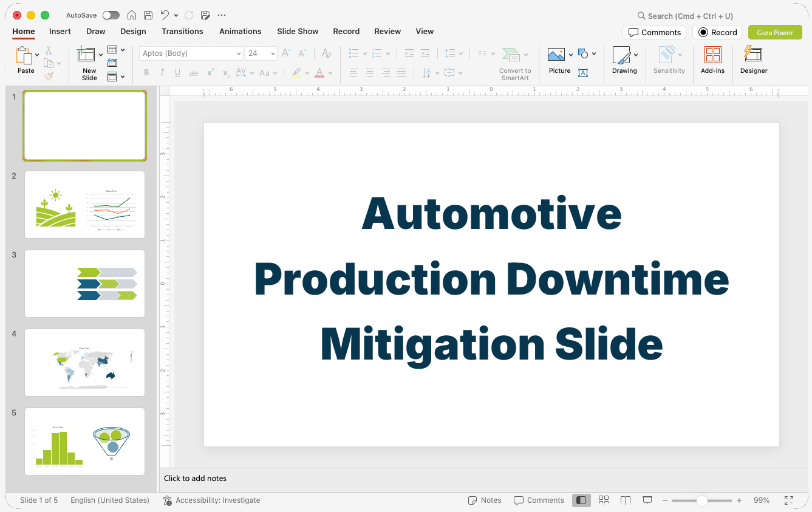This screenshot has height=512, width=812.
Task: Click the Drawing brush icon
Action: point(621,55)
